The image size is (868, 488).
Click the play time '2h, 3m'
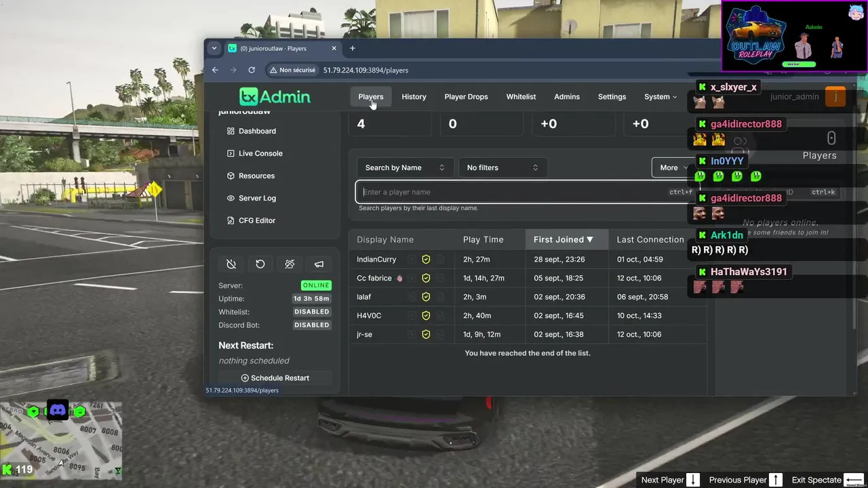[476, 297]
